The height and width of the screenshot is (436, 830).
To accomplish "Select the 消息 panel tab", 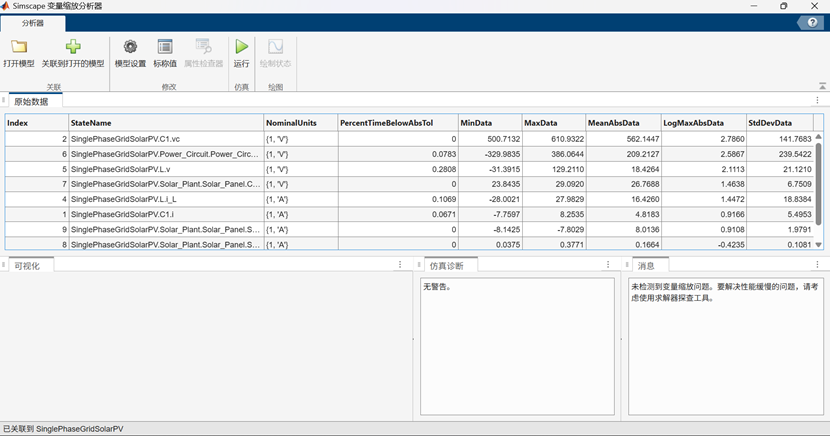I will coord(646,266).
